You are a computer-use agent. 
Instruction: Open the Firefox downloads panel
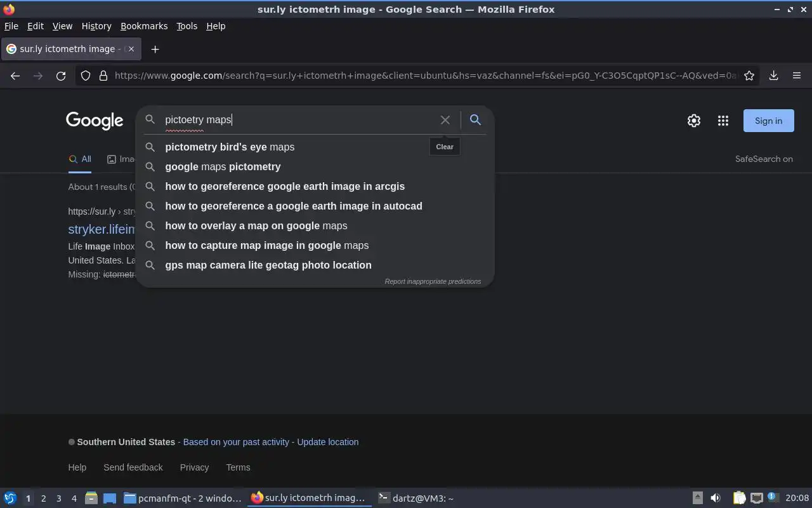pyautogui.click(x=773, y=76)
